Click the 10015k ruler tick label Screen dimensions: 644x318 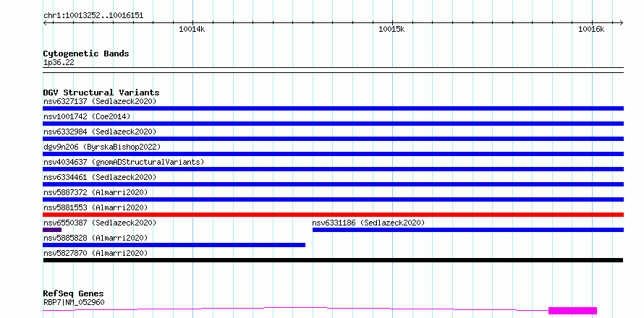391,29
